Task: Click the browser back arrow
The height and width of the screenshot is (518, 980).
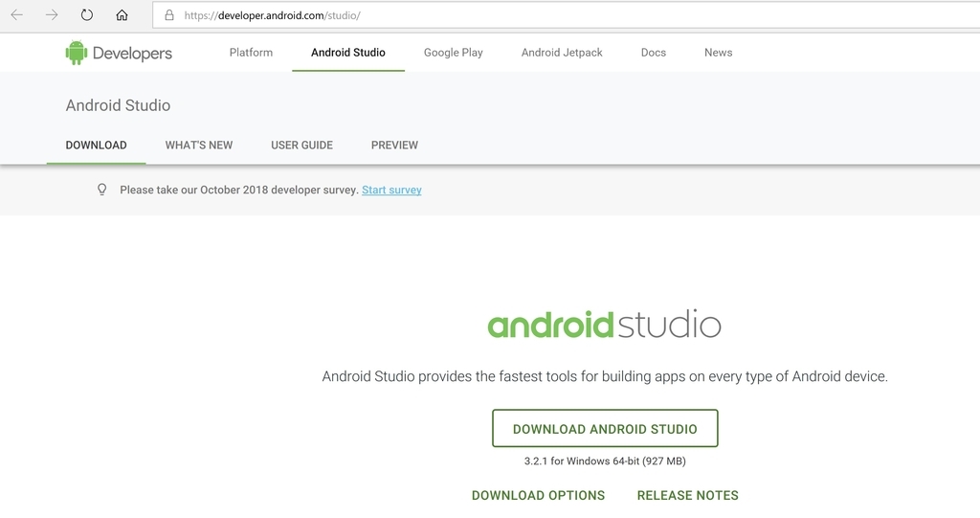Action: click(x=17, y=15)
